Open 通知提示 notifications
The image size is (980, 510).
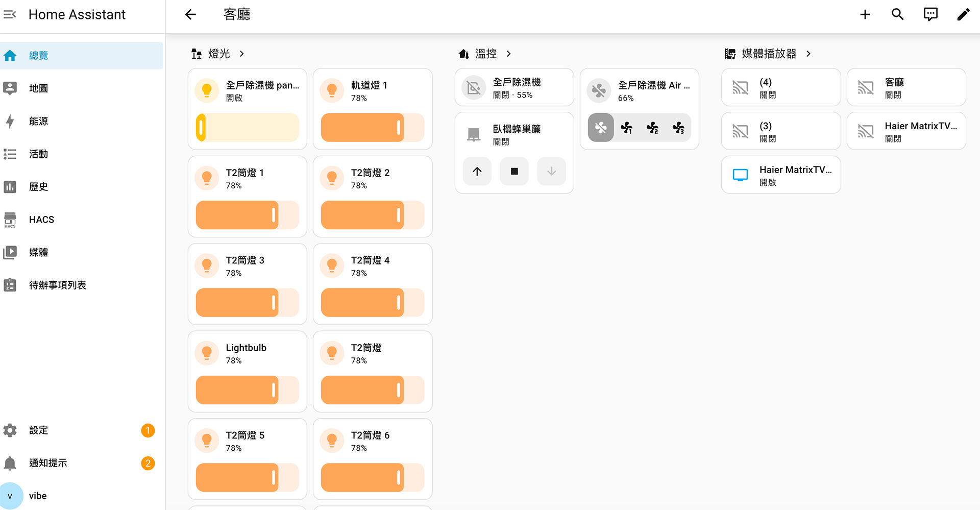[82, 463]
